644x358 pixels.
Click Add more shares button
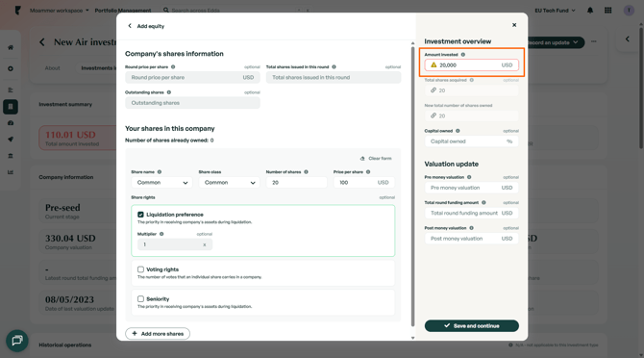(x=158, y=334)
